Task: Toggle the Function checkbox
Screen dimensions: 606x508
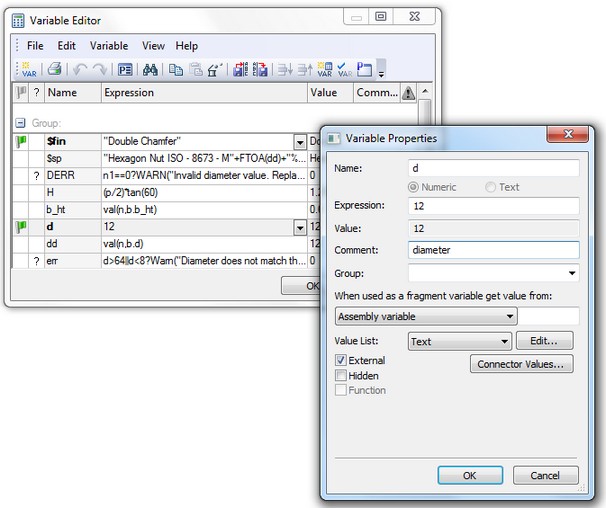Action: 340,390
